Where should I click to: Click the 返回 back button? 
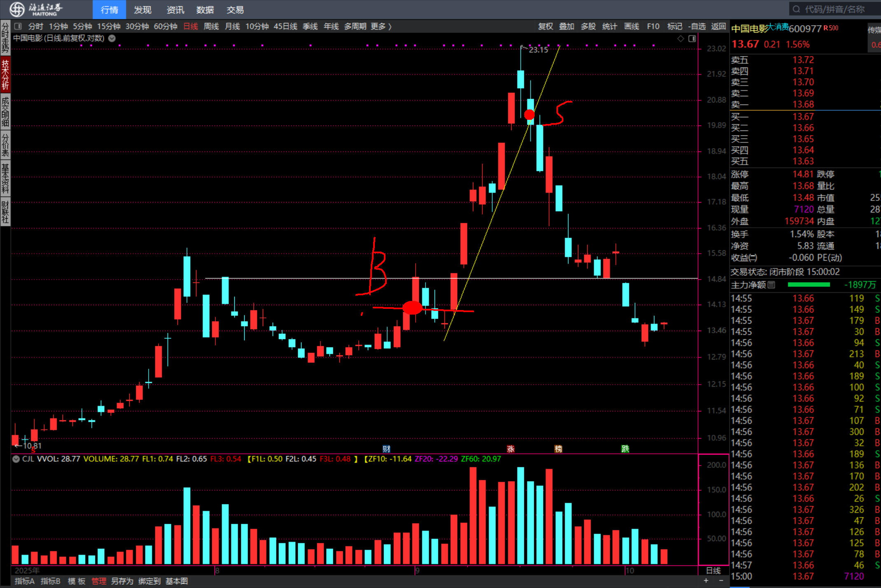pyautogui.click(x=718, y=26)
